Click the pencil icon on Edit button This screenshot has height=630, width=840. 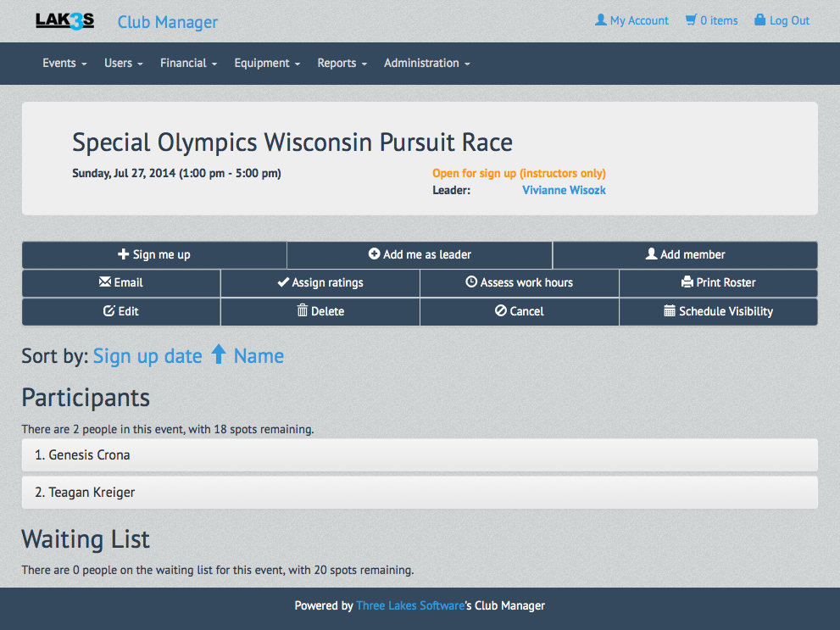(x=108, y=311)
